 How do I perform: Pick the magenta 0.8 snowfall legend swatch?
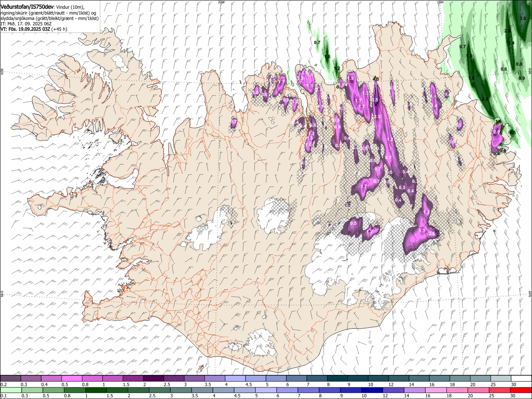92,378
